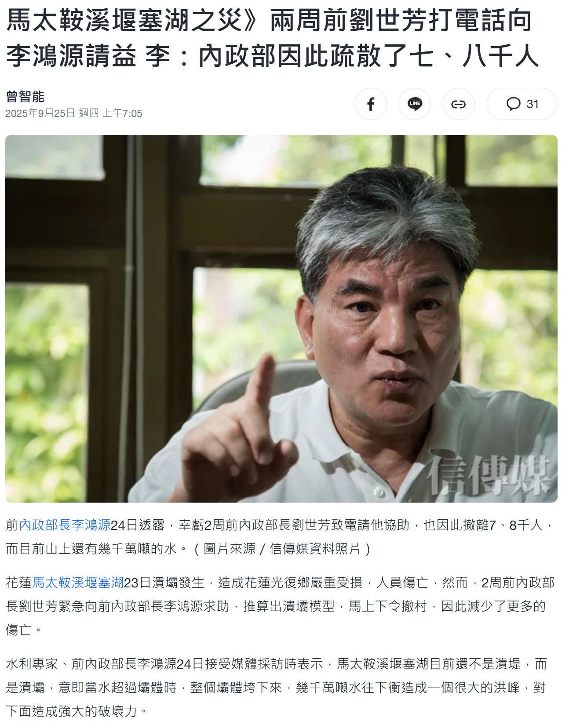The image size is (569, 728).
Task: Open author 曾智能's profile
Action: [25, 96]
